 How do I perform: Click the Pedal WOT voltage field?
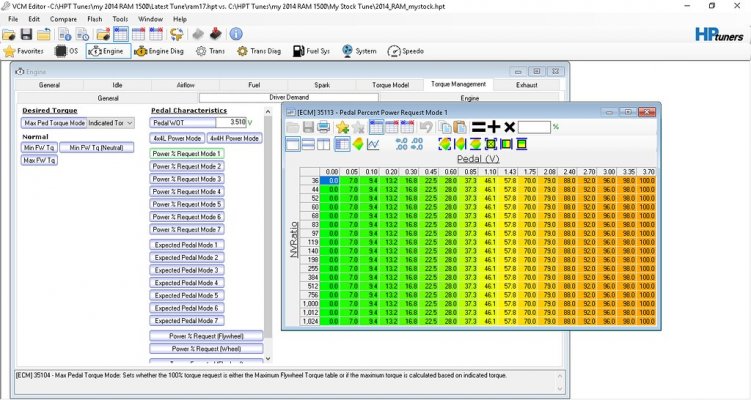click(231, 123)
